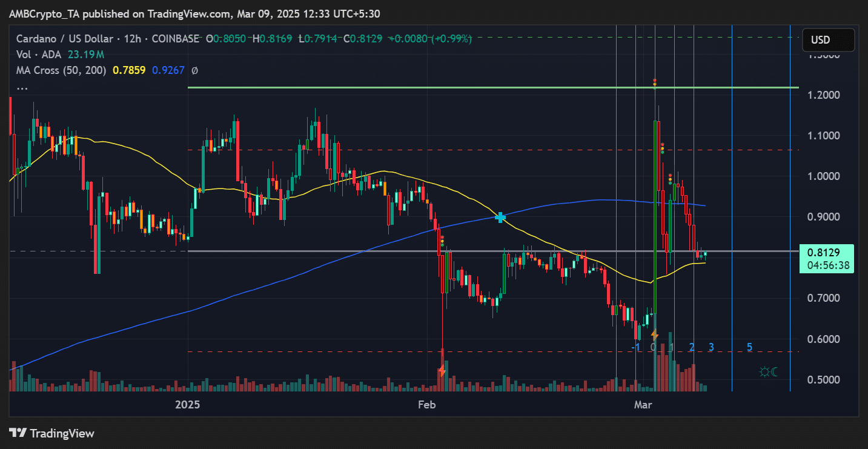Click the 2025 time axis label

[x=188, y=404]
